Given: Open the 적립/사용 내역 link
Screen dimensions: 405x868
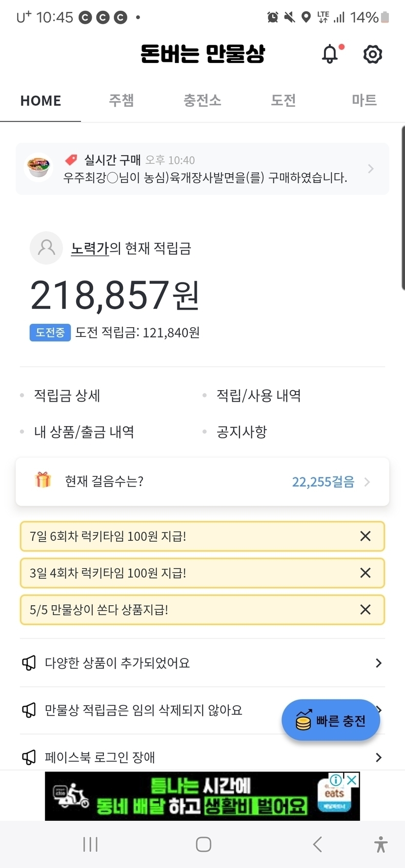Looking at the screenshot, I should click(x=259, y=395).
